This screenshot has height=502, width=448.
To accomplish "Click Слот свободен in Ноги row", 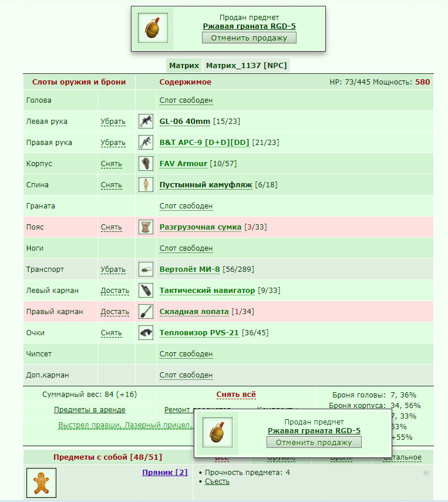I will [186, 248].
